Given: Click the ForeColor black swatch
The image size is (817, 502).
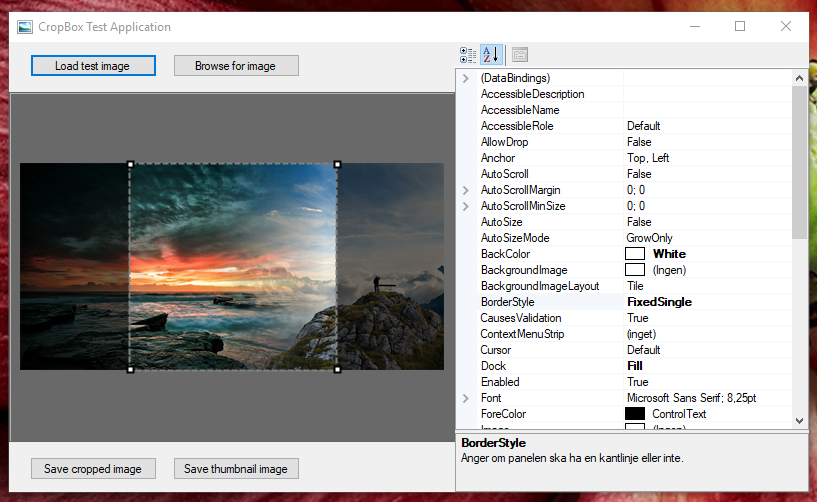Looking at the screenshot, I should tap(635, 414).
